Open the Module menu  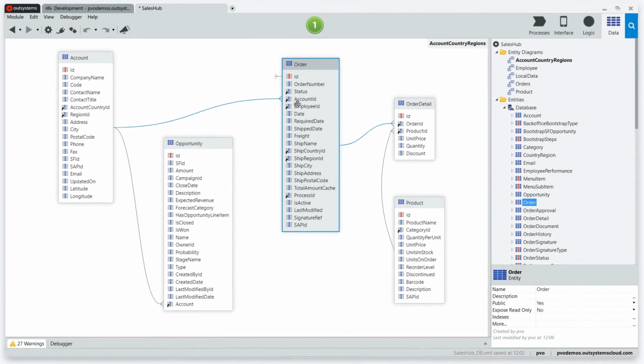pyautogui.click(x=15, y=17)
